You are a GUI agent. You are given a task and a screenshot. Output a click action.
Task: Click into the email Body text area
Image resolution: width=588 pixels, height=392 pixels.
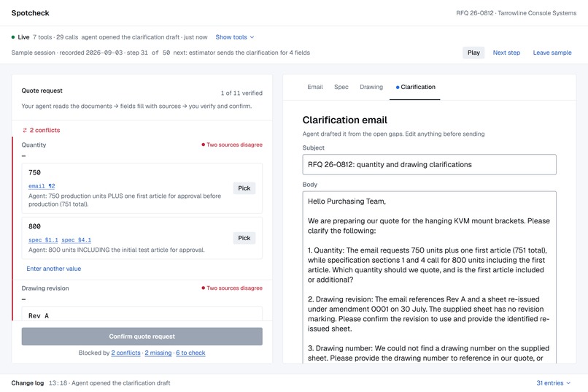430,277
